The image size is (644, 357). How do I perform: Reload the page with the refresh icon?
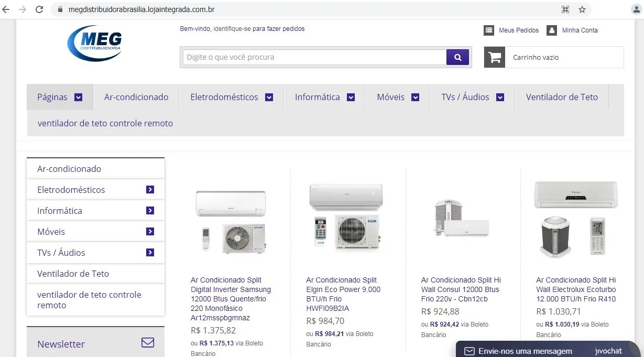pyautogui.click(x=39, y=9)
